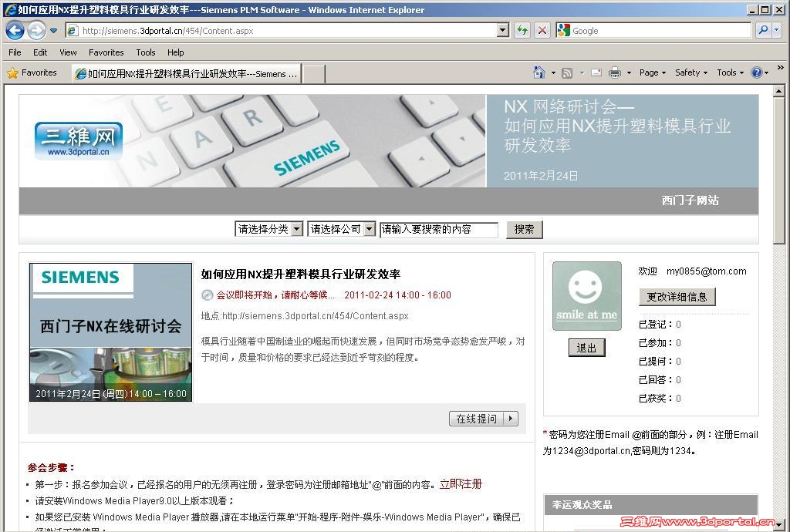Click the 幸运观众奖品 section header
790x532 pixels.
pyautogui.click(x=651, y=504)
